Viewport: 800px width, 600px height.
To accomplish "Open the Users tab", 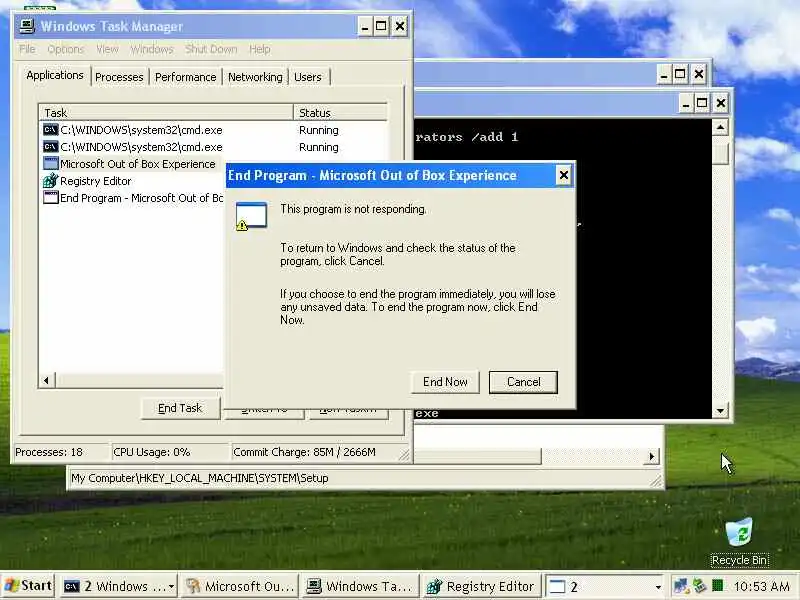I will coord(308,77).
